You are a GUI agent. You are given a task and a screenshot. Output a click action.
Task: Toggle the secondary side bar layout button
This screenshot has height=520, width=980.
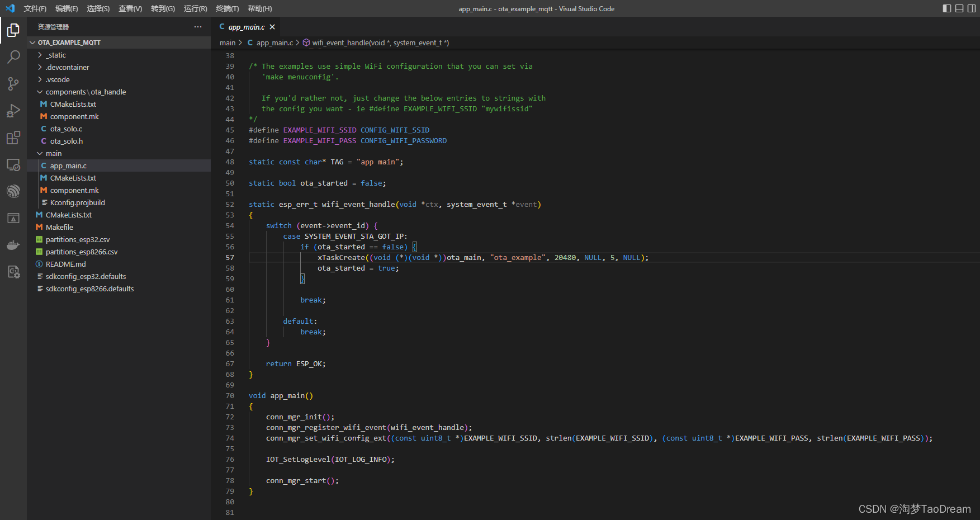click(972, 8)
